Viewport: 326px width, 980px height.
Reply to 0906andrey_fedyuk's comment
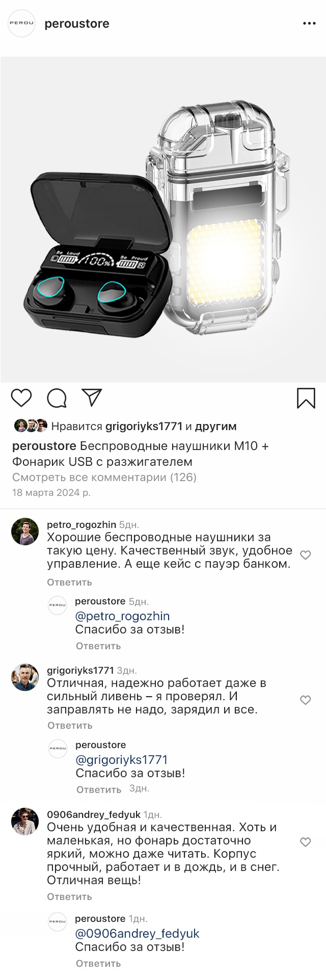(x=70, y=896)
